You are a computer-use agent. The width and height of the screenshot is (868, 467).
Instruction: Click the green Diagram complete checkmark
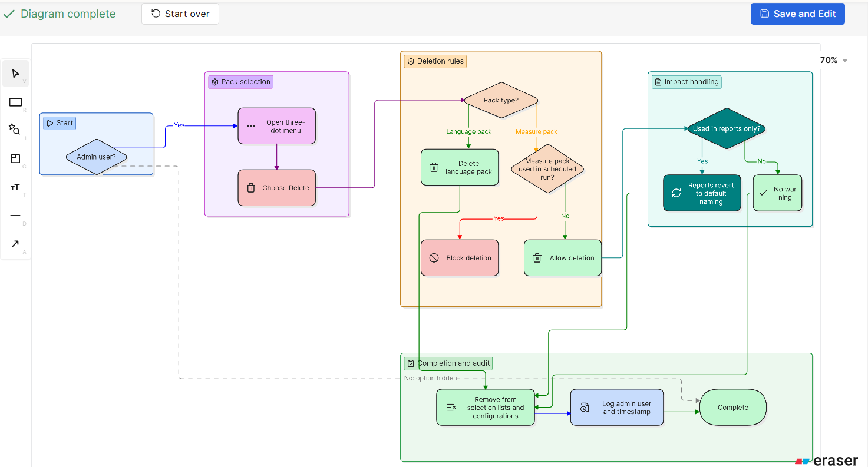[9, 14]
